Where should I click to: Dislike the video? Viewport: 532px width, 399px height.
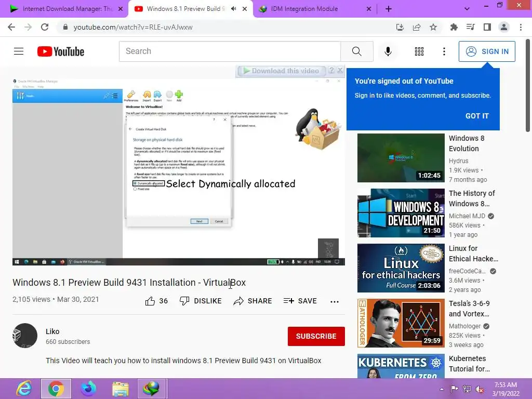[x=201, y=301]
